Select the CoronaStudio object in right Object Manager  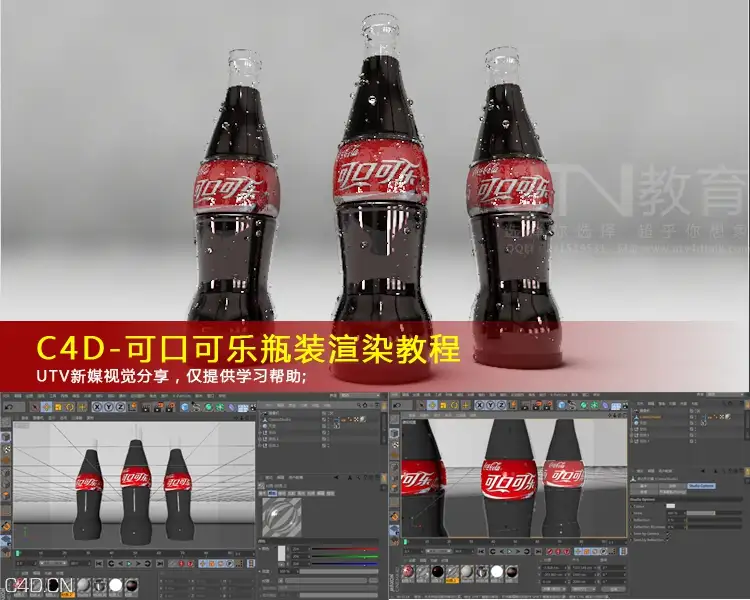tap(651, 417)
